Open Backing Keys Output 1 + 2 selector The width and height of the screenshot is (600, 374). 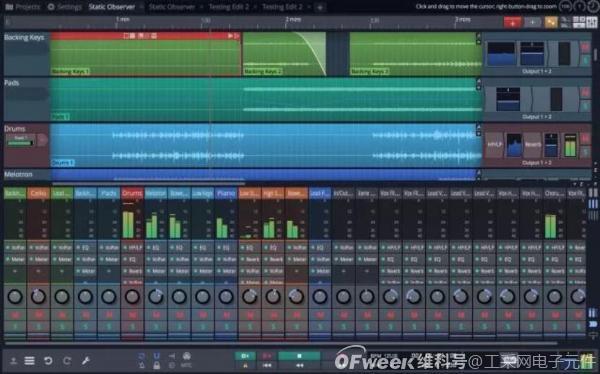click(x=537, y=72)
